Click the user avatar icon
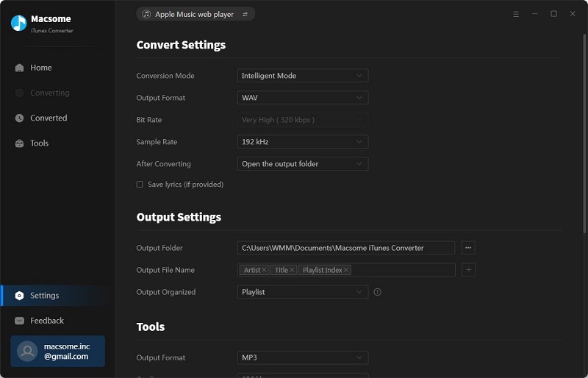The height and width of the screenshot is (378, 588). 27,352
